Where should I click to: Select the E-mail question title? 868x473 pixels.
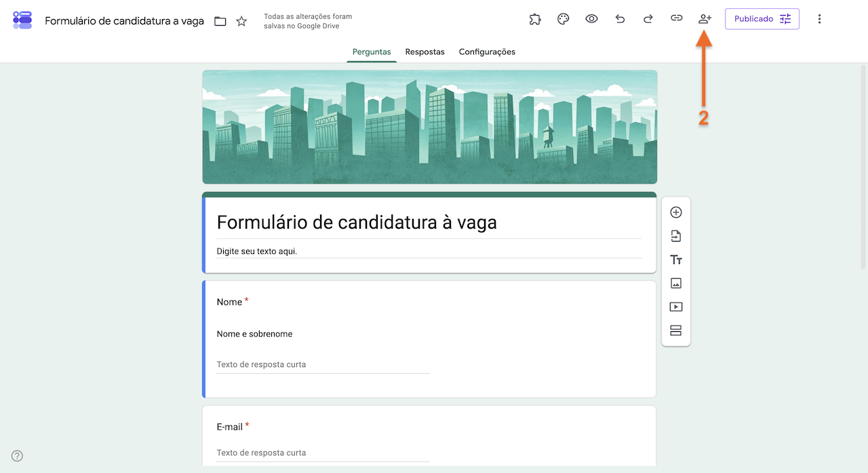tap(229, 427)
